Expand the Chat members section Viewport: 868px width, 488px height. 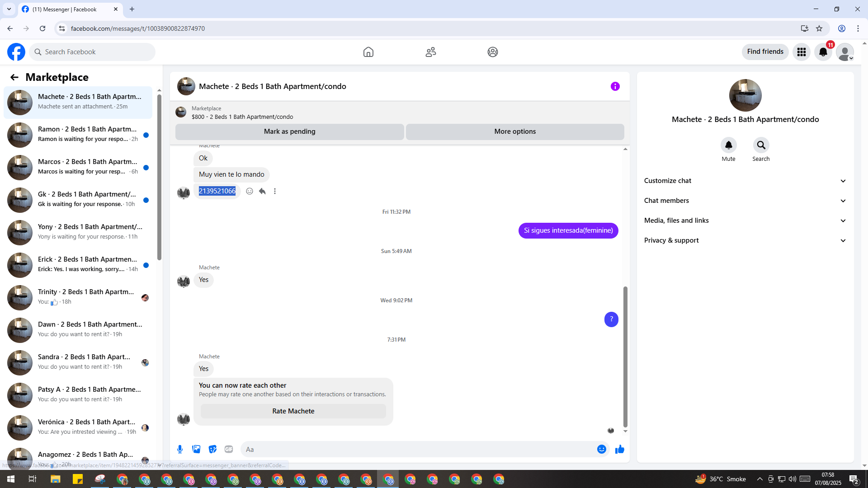[745, 201]
